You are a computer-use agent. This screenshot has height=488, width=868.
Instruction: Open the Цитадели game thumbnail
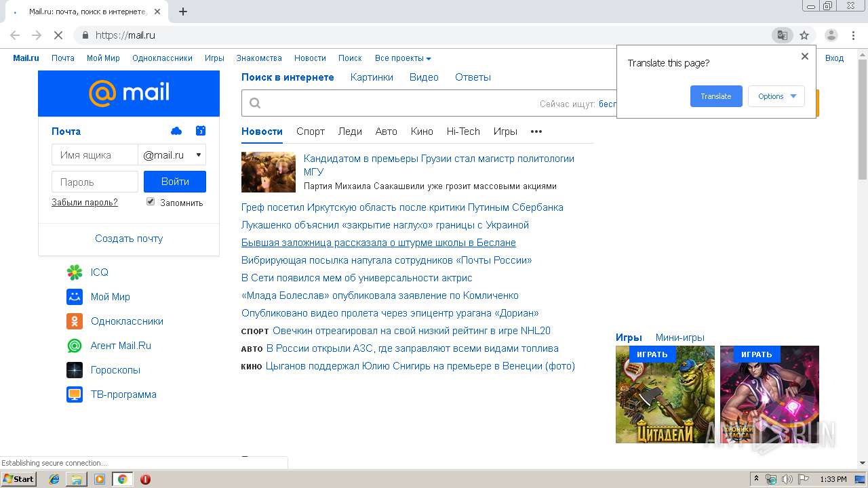[x=665, y=394]
